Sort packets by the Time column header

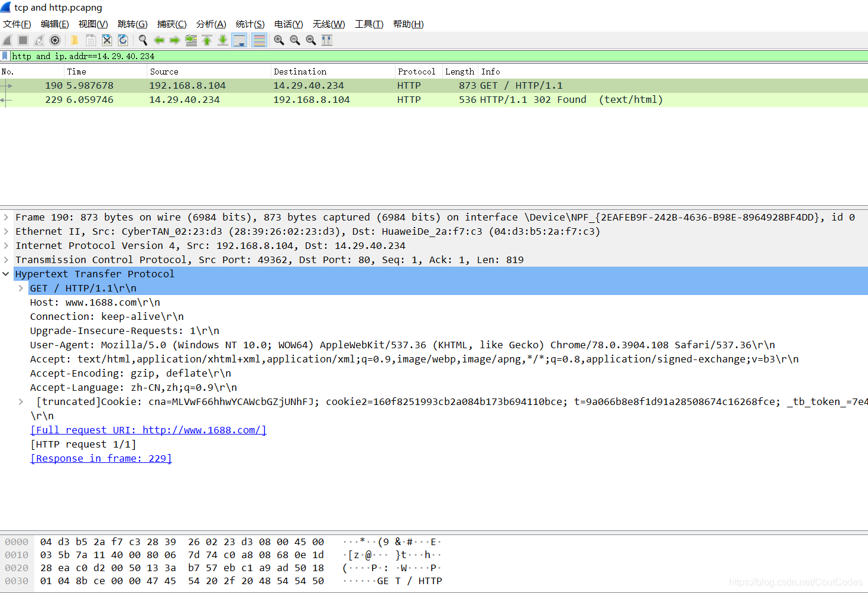105,72
